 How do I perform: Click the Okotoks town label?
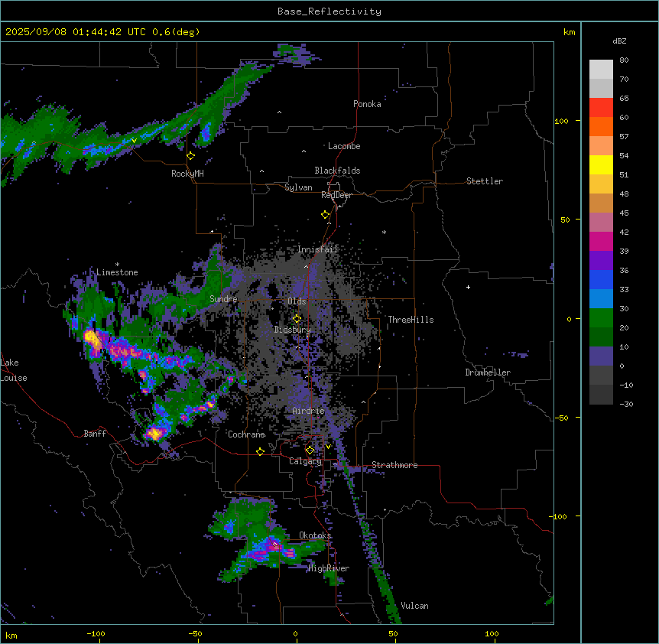pos(315,535)
